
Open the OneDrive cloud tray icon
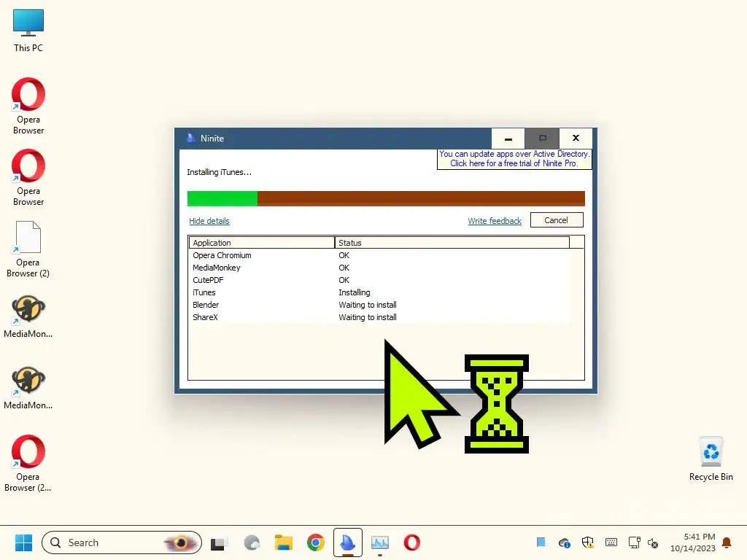point(564,542)
